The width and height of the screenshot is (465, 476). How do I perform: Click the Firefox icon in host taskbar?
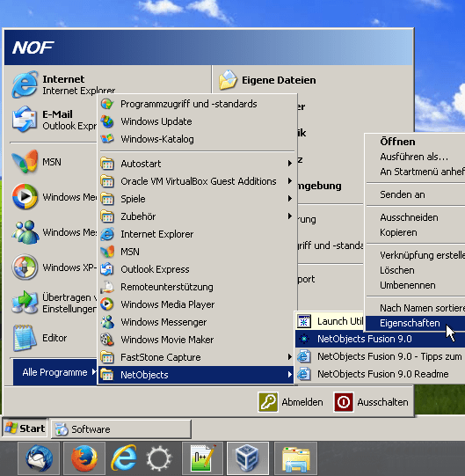tap(84, 458)
